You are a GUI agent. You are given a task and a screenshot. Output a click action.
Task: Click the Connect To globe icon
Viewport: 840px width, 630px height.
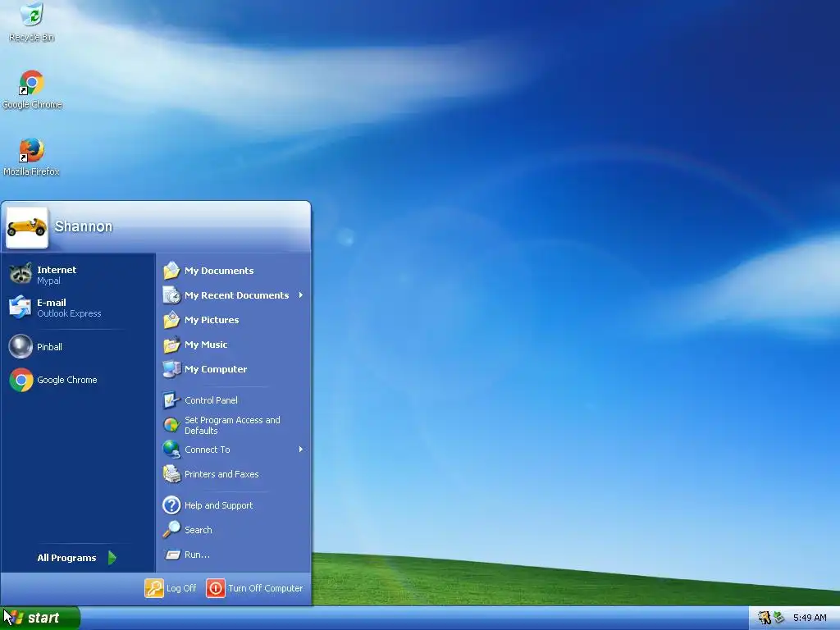point(171,450)
